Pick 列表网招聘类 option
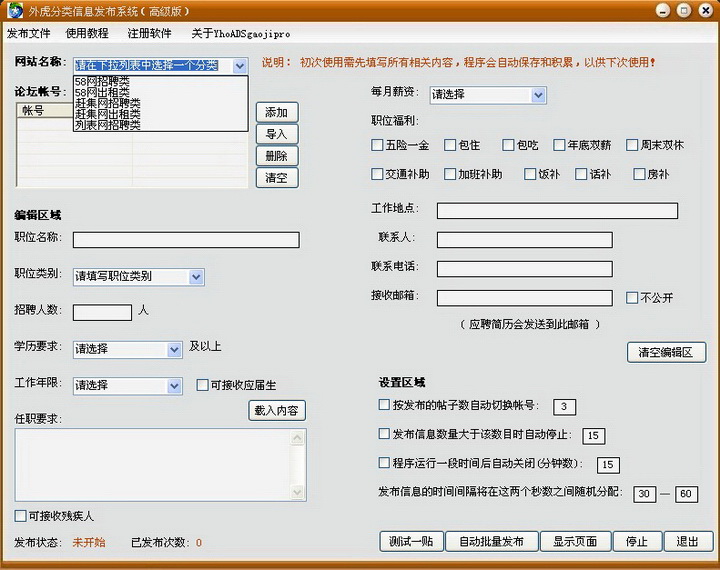 pos(161,125)
